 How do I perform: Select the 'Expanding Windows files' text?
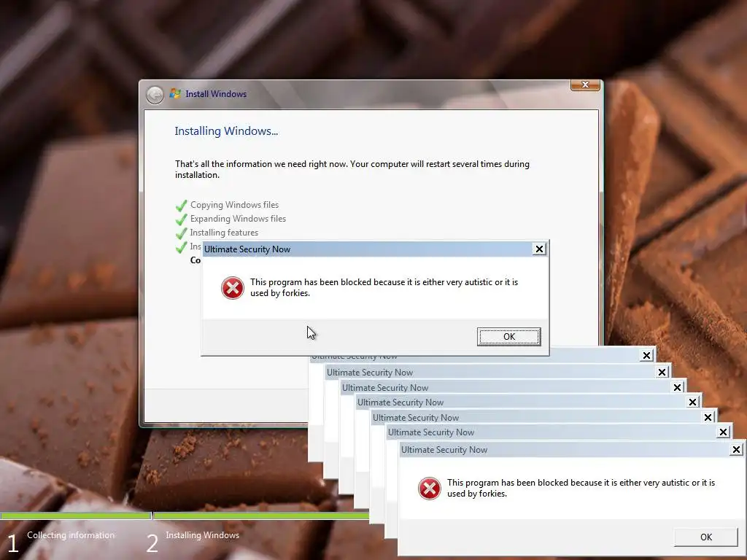click(x=238, y=219)
